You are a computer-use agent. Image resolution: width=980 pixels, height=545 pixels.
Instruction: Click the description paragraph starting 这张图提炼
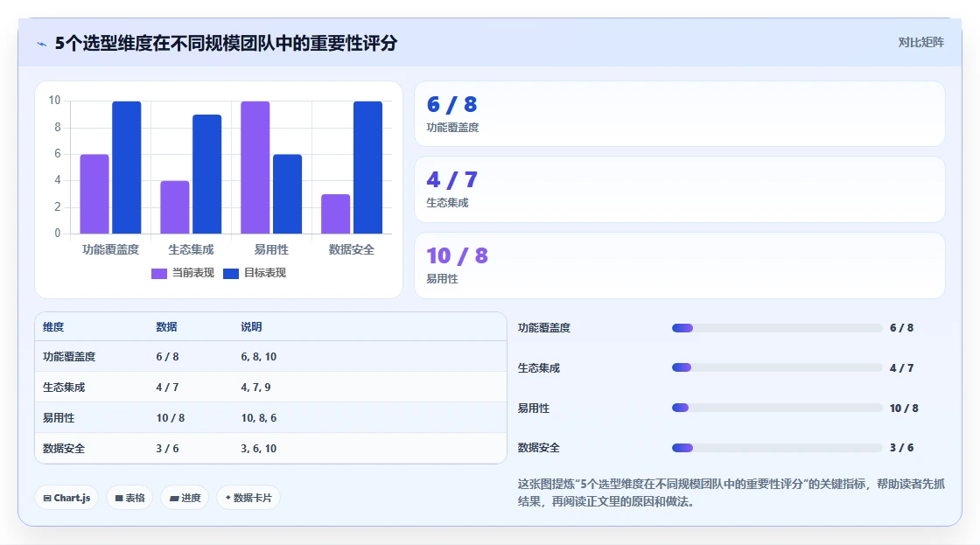(x=731, y=493)
